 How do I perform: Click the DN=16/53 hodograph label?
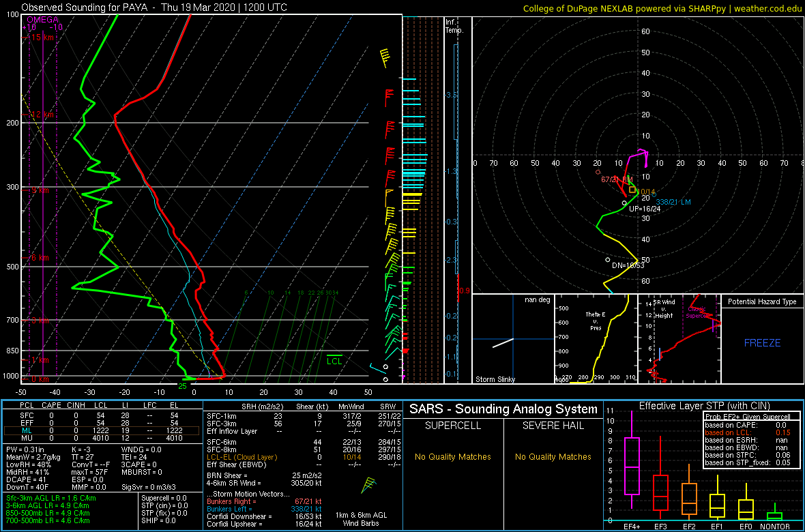628,265
